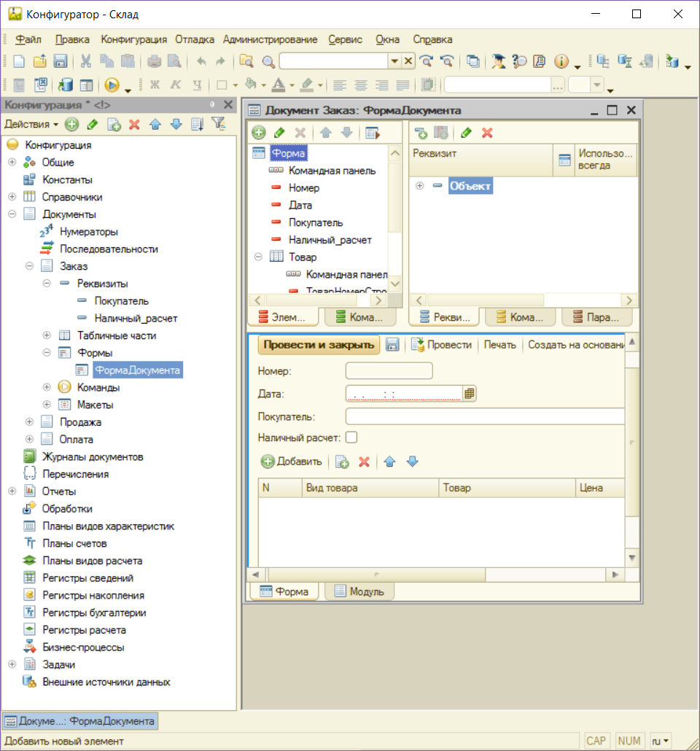Open the Администрирование menu

click(271, 39)
